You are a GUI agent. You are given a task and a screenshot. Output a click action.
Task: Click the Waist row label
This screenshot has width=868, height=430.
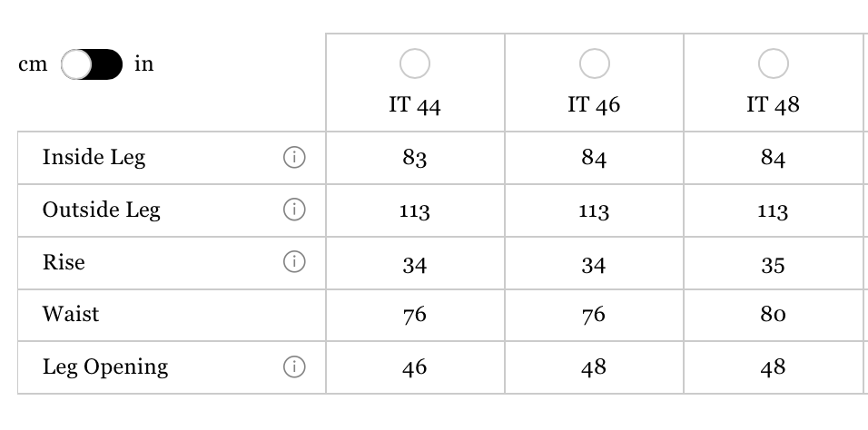71,315
